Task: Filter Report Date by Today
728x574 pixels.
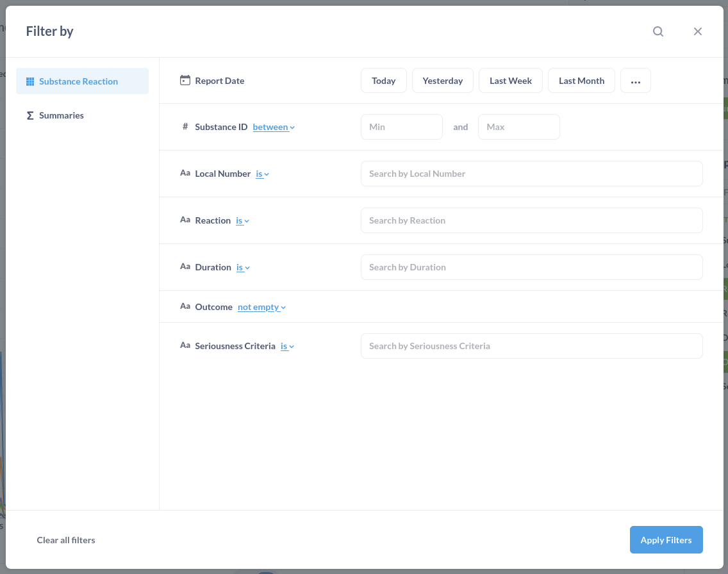Action: (383, 81)
